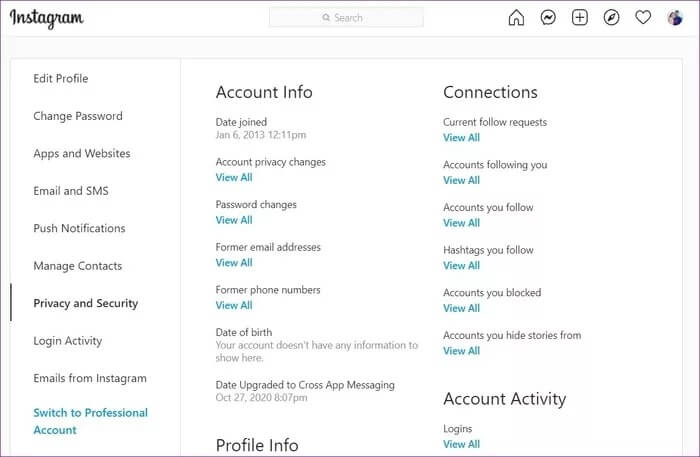Viewport: 700px width, 457px height.
Task: View all Password changes
Action: tap(234, 220)
